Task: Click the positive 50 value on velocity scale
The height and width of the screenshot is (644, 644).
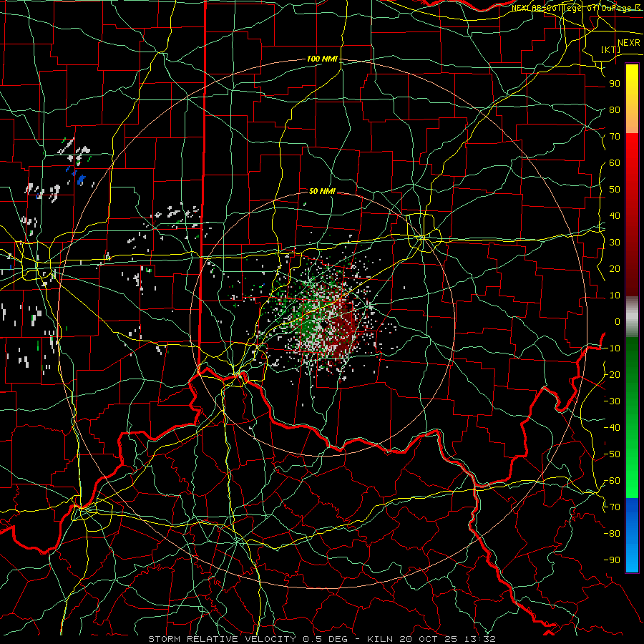Action: pos(615,190)
